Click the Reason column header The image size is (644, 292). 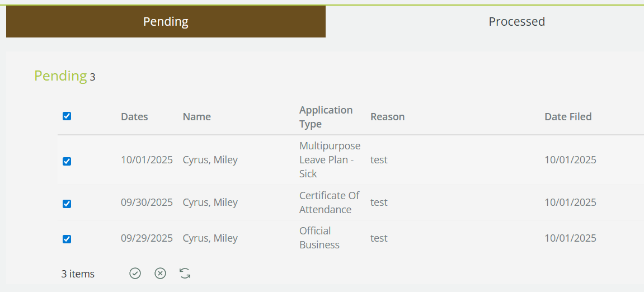387,117
